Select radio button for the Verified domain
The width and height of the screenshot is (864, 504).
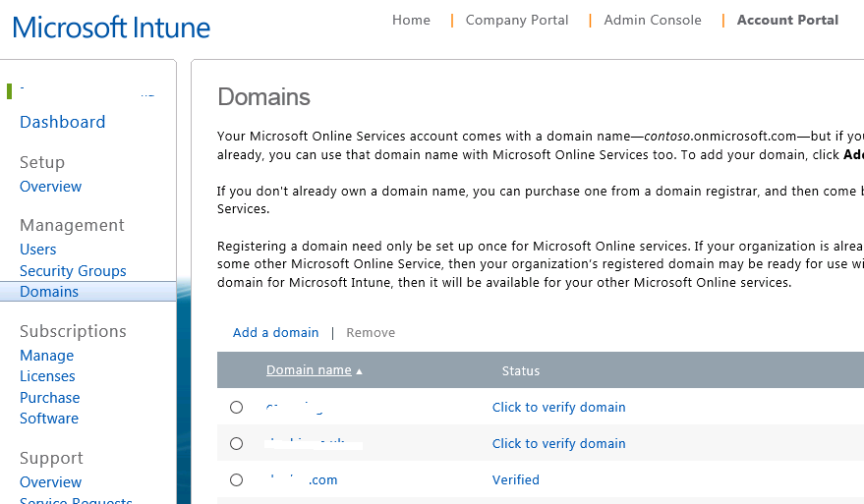[x=236, y=479]
